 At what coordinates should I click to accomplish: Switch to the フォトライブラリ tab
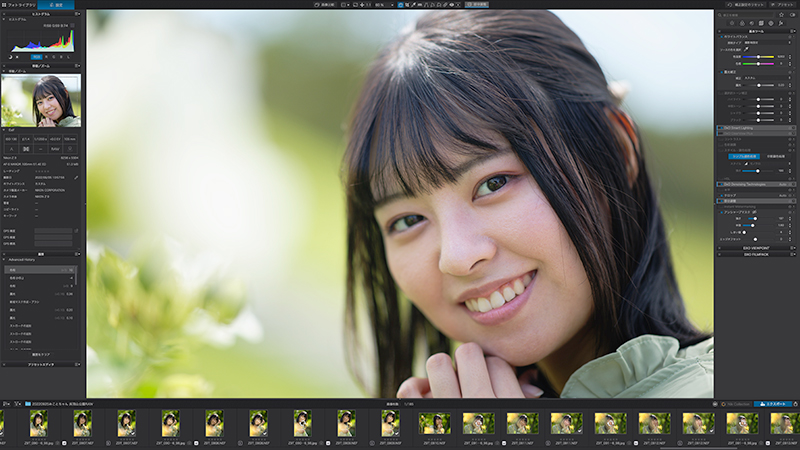coord(18,5)
